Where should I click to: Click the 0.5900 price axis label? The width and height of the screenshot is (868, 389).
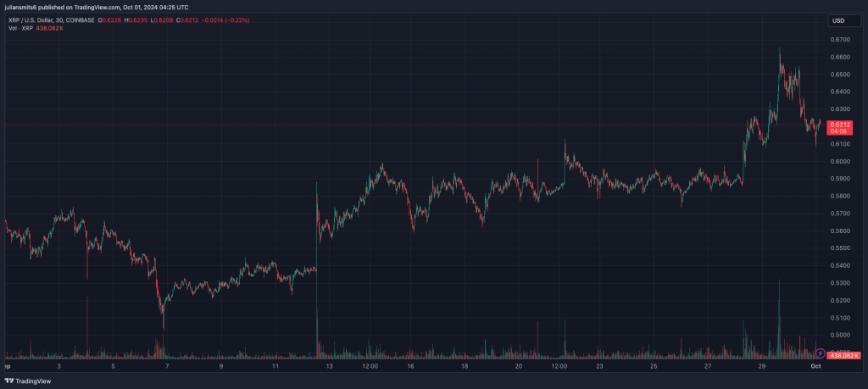pos(840,180)
